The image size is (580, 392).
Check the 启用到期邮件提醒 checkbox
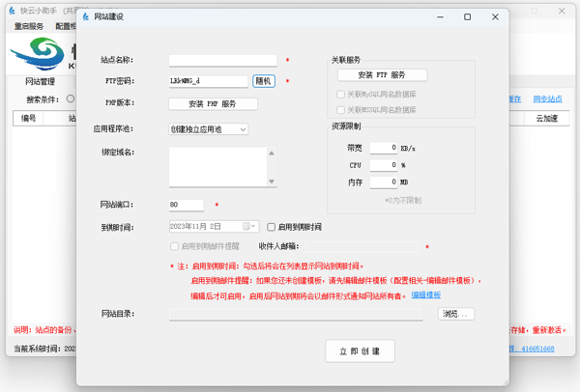click(x=174, y=247)
